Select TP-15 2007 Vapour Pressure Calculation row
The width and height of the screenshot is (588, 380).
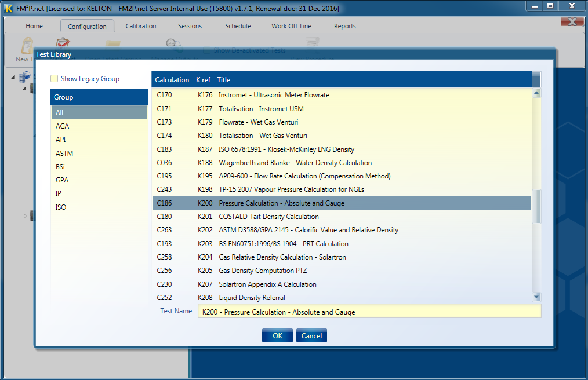[x=342, y=189]
